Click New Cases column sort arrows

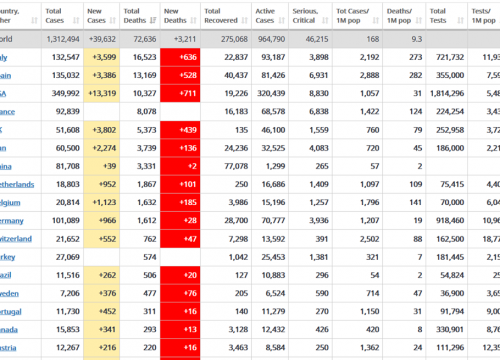click(113, 21)
